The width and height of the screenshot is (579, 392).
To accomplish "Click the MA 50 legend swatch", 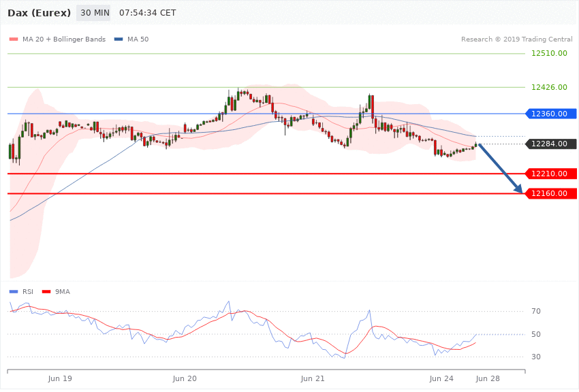I will pos(119,39).
